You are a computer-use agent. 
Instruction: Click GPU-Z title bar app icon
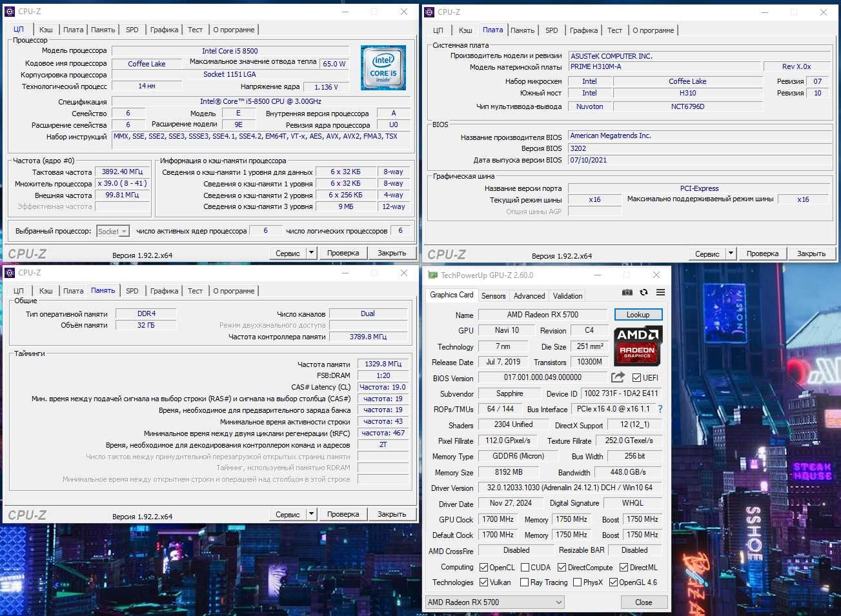coord(432,275)
